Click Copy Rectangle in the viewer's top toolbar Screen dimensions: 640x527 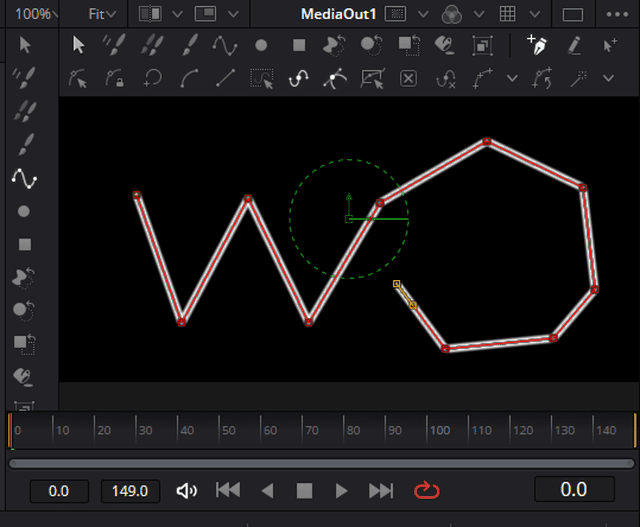(x=409, y=45)
